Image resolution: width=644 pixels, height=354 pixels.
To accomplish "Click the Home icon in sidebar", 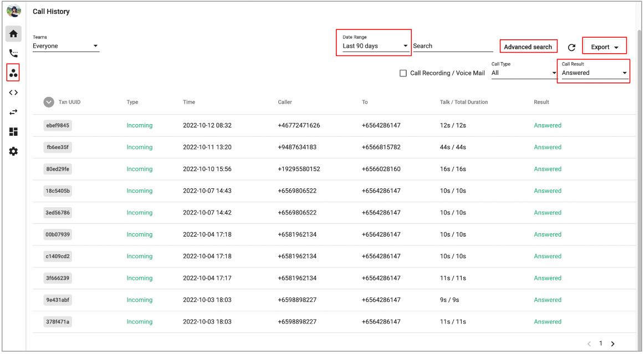I will 13,34.
